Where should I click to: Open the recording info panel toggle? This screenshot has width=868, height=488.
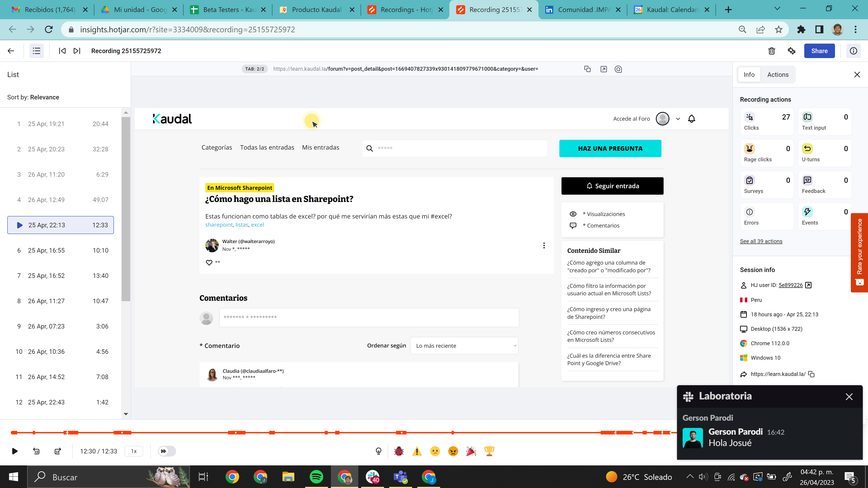pos(853,51)
